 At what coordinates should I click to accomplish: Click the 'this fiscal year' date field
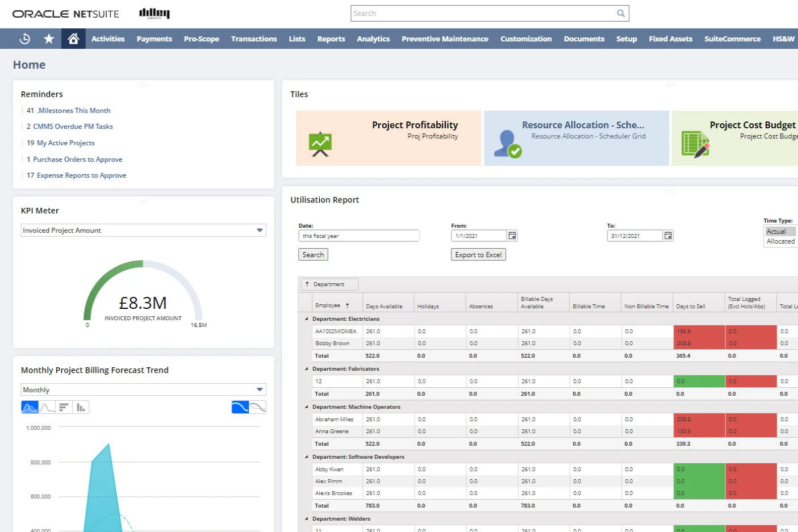(x=359, y=236)
